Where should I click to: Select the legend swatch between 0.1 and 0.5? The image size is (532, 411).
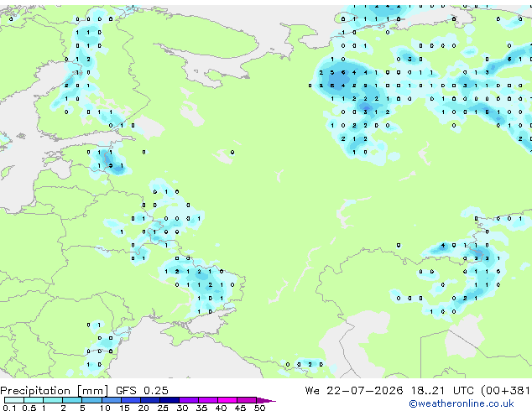tap(14, 400)
